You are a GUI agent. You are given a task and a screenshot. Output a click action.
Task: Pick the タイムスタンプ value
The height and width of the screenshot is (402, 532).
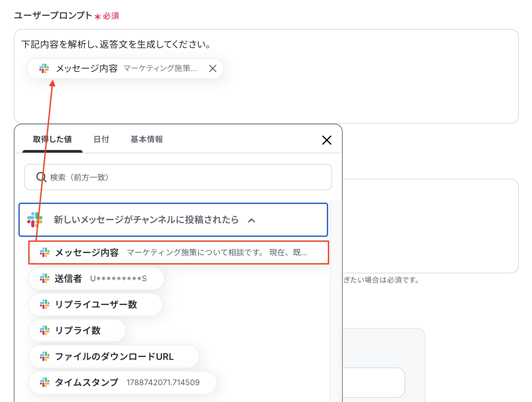click(123, 382)
